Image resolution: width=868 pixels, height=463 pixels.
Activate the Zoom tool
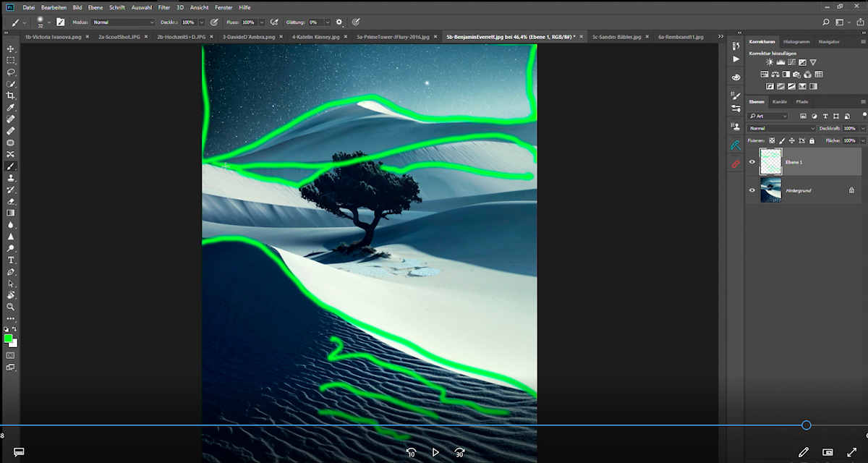point(11,307)
